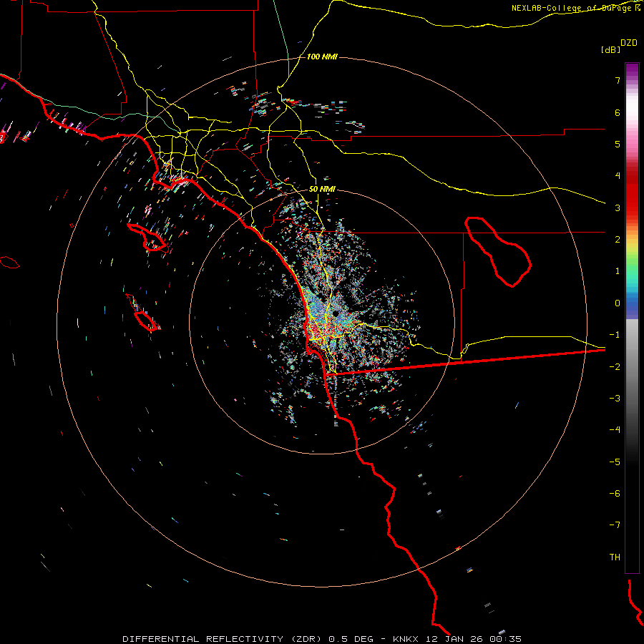The image size is (644, 644).
Task: Click the -3 value on the color scale
Action: click(x=615, y=398)
